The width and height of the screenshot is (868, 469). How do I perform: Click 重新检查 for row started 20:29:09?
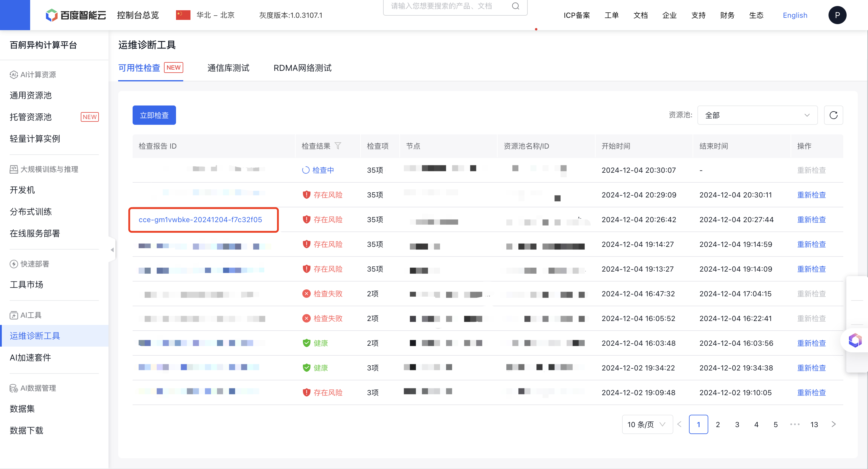tap(811, 195)
